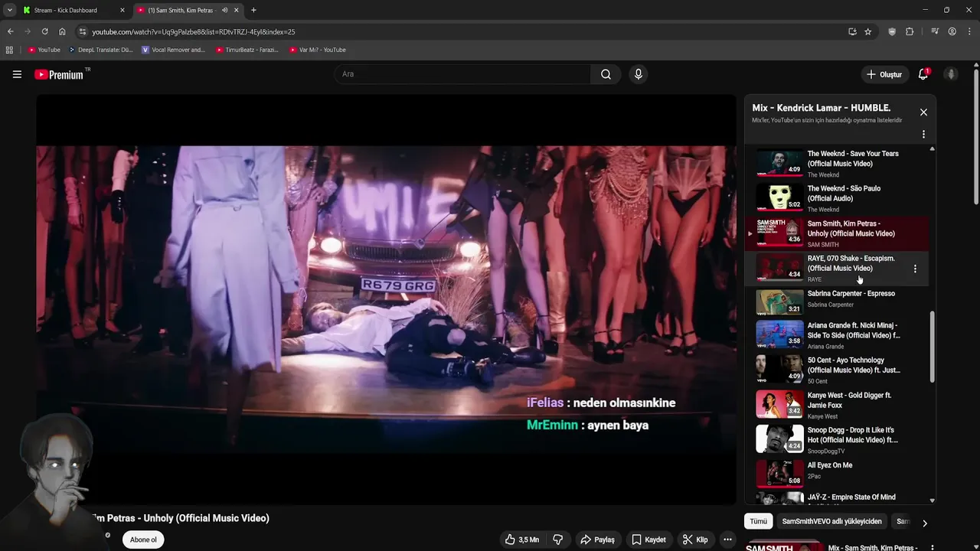
Task: Play The Weeknd - São Paulo from playlist
Action: (838, 197)
